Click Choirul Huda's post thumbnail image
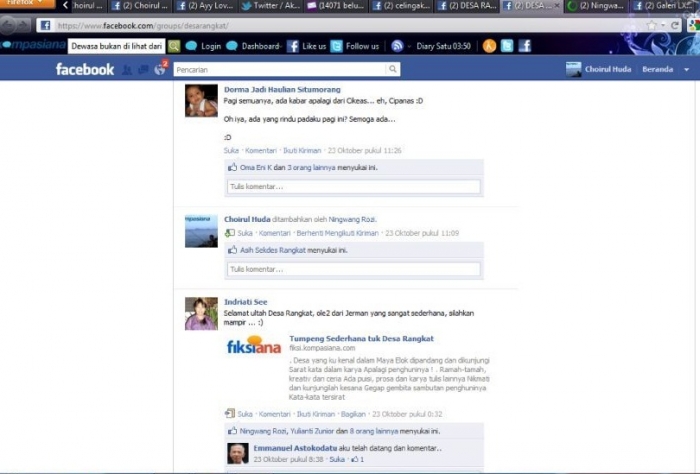 pos(201,231)
